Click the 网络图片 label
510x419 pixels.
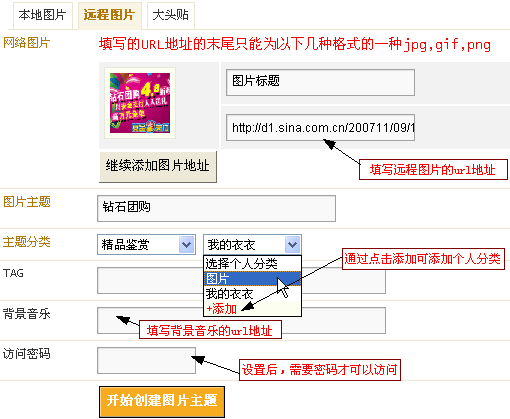(x=27, y=43)
